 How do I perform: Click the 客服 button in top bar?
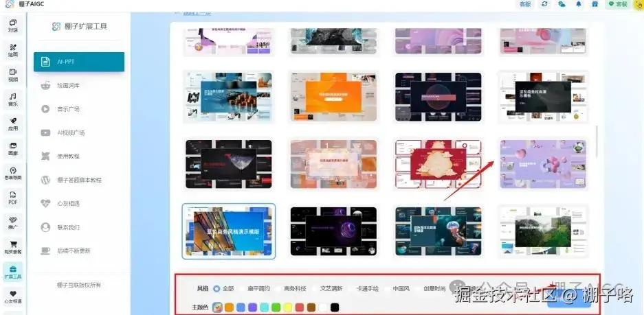[x=525, y=4]
